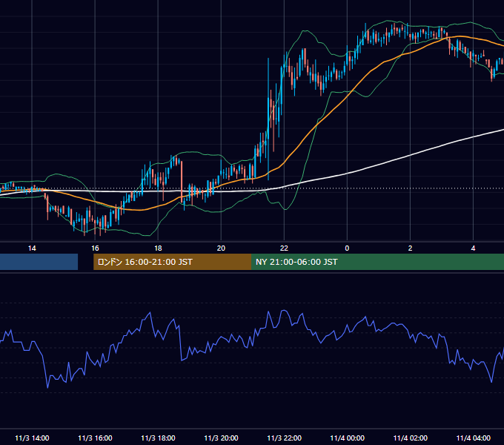Screen dimensions: 504x445
Task: Click the 22 hour label on chart axis
Action: pyautogui.click(x=284, y=248)
